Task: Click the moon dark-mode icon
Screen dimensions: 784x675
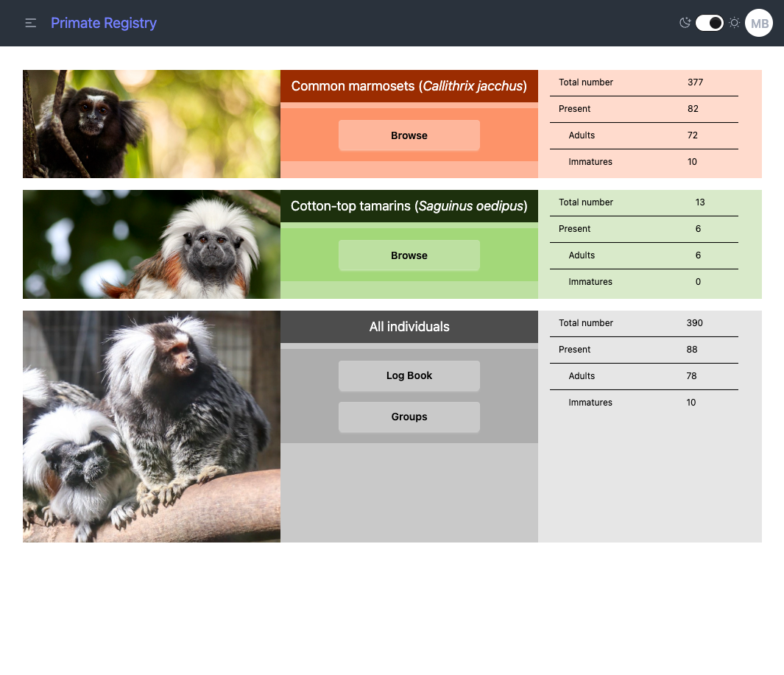Action: coord(684,23)
